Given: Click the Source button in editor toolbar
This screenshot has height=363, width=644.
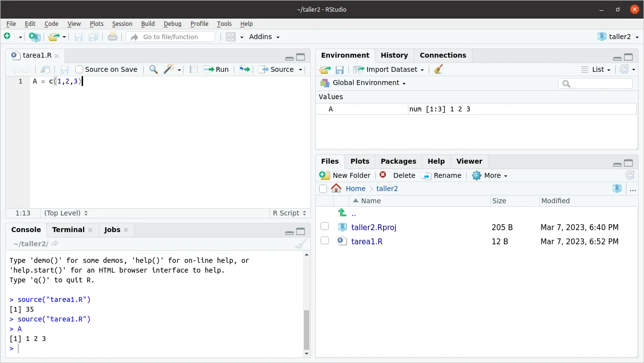Looking at the screenshot, I should pyautogui.click(x=277, y=69).
